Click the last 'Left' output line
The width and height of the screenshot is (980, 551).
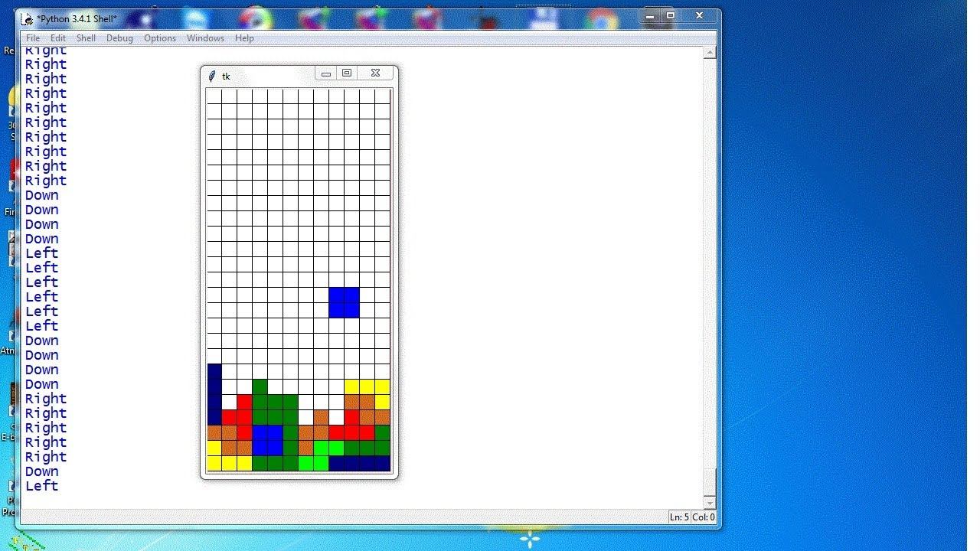tap(41, 486)
